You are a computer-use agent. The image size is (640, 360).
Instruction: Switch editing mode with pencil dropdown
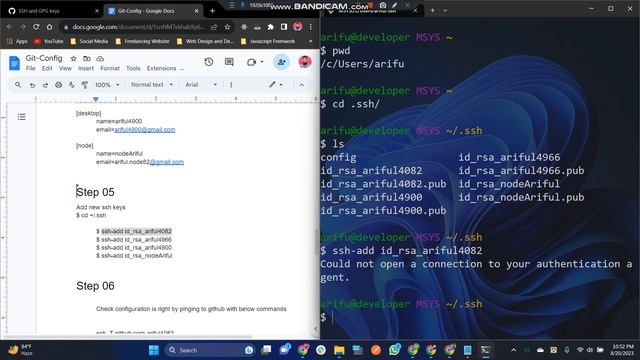coord(276,85)
